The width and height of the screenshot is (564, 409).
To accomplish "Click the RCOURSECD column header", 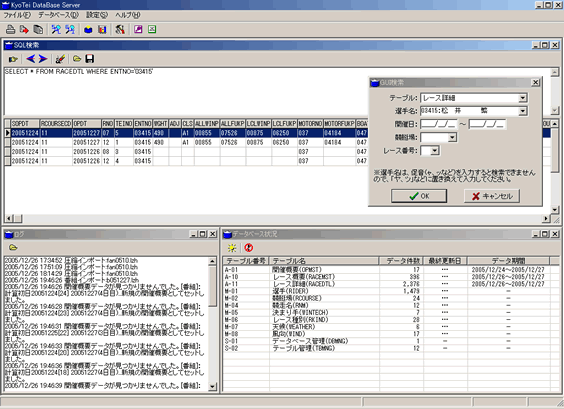I will pos(56,124).
